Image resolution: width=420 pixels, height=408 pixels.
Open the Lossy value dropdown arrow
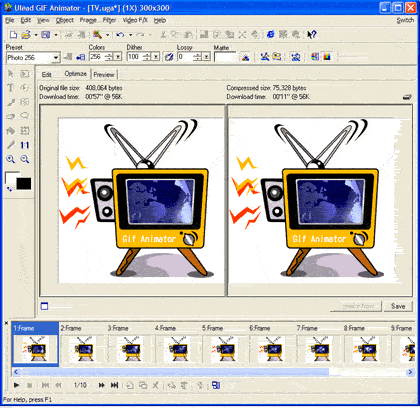[x=207, y=57]
